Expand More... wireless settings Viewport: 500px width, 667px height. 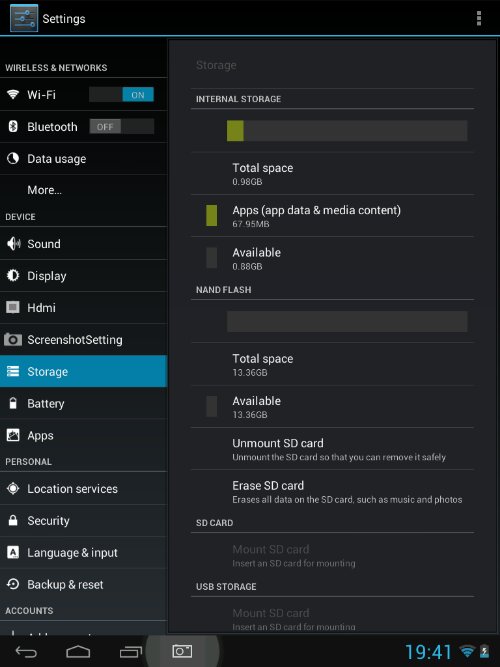pos(83,190)
